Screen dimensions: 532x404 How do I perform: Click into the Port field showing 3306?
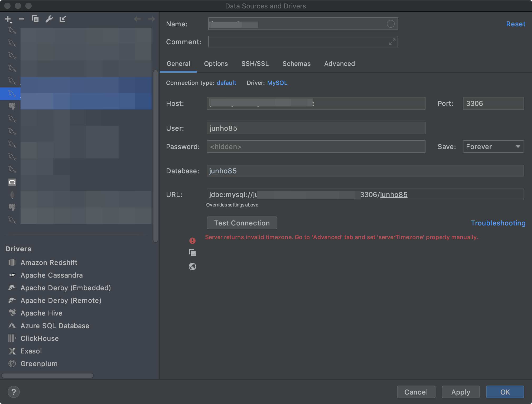click(x=493, y=104)
